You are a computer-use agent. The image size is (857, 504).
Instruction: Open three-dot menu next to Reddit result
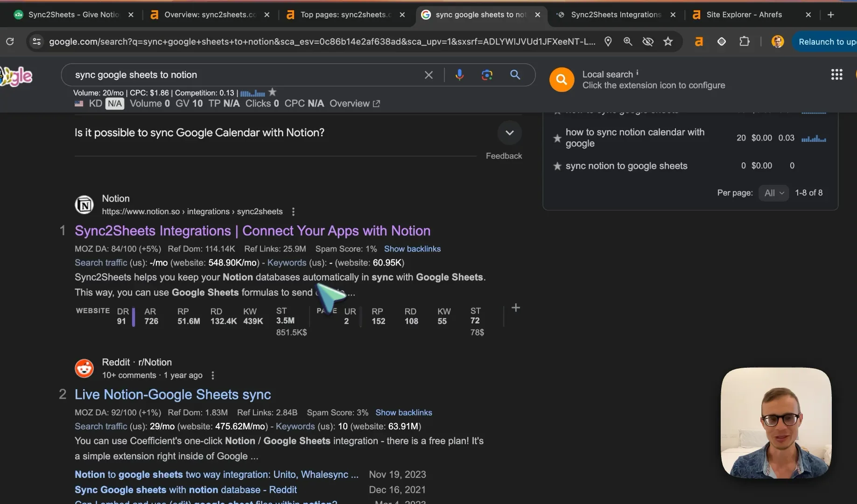click(x=213, y=376)
